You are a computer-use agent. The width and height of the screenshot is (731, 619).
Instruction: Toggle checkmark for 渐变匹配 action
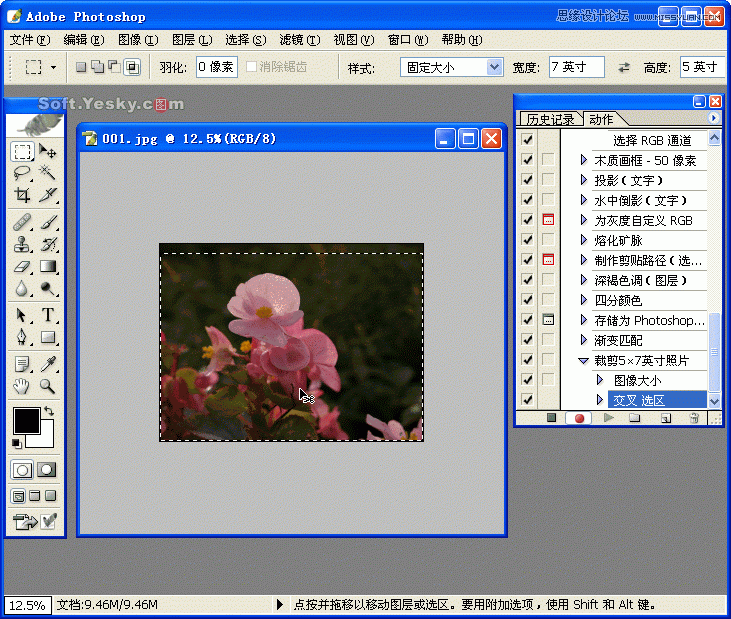pyautogui.click(x=527, y=340)
